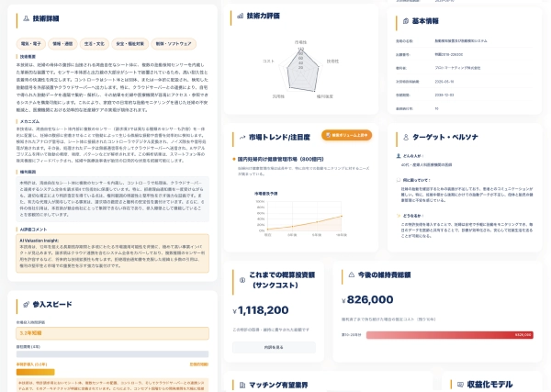Click the market penetration forecast line chart
Viewport: 551px width, 392px height.
[x=302, y=217]
